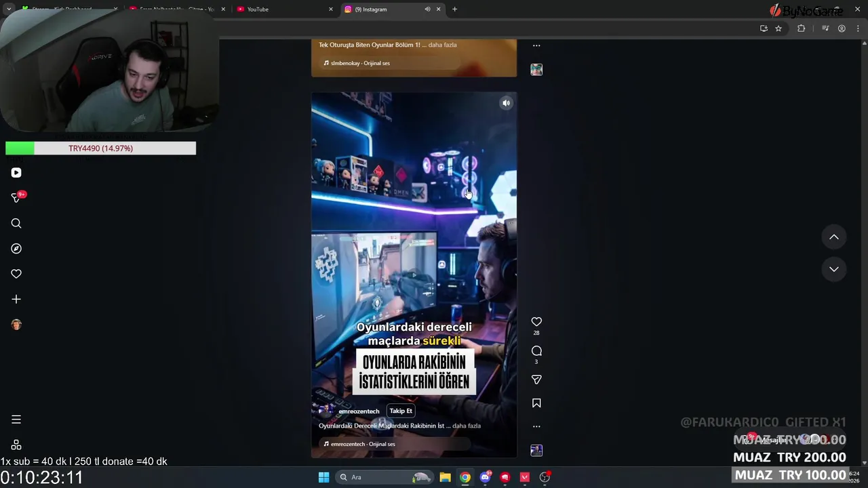The width and height of the screenshot is (868, 488).
Task: Open emreozentech profile picture
Action: [x=326, y=411]
